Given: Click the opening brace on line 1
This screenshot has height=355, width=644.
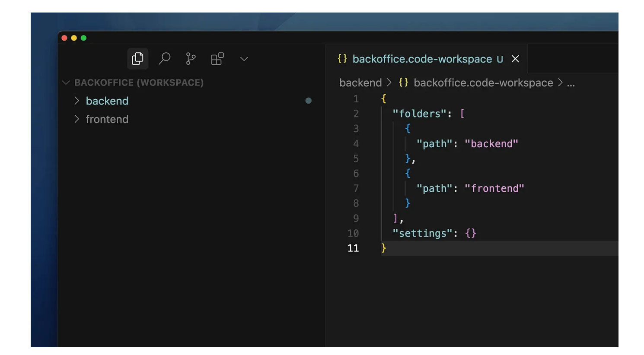Looking at the screenshot, I should coord(383,98).
